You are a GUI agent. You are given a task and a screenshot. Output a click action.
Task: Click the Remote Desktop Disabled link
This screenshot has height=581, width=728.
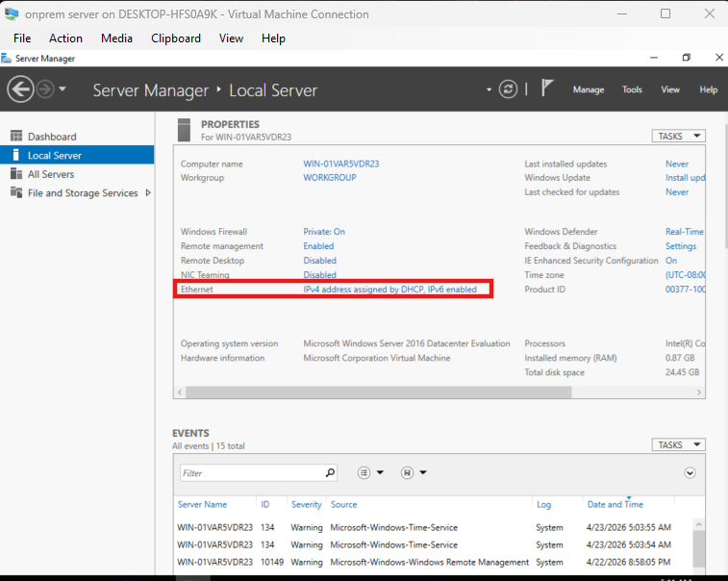click(319, 261)
